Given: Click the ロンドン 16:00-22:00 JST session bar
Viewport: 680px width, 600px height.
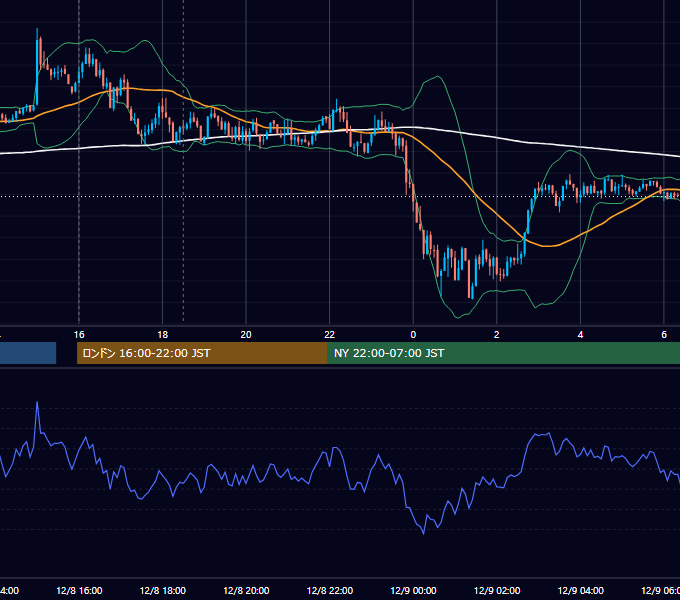Looking at the screenshot, I should [x=202, y=353].
